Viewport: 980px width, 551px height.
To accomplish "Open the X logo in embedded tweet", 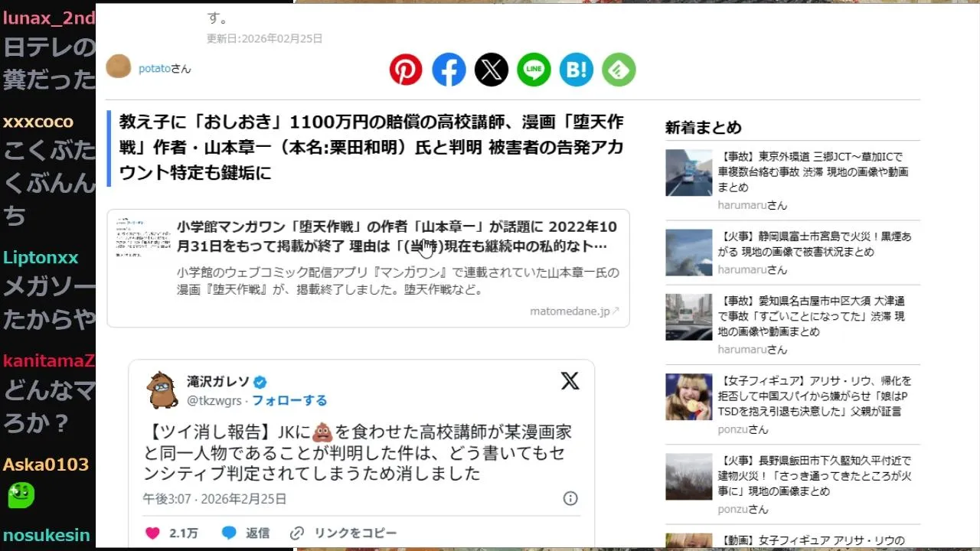I will click(570, 381).
